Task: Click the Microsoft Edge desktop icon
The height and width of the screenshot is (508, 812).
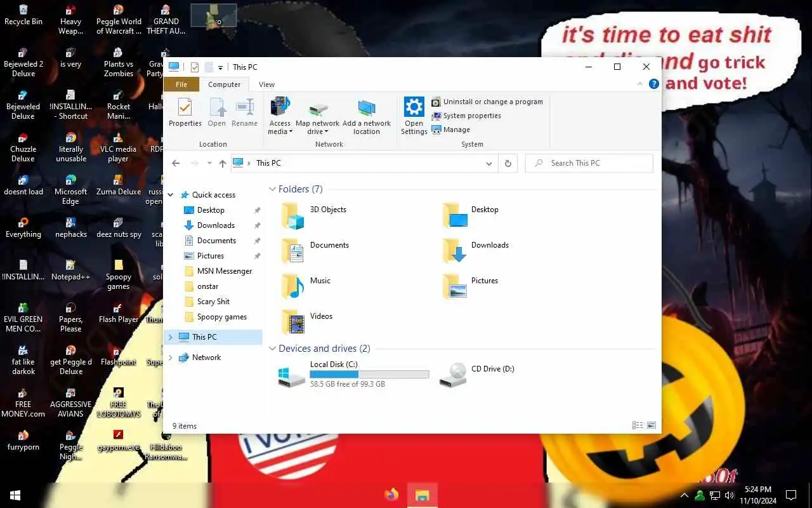Action: click(70, 189)
